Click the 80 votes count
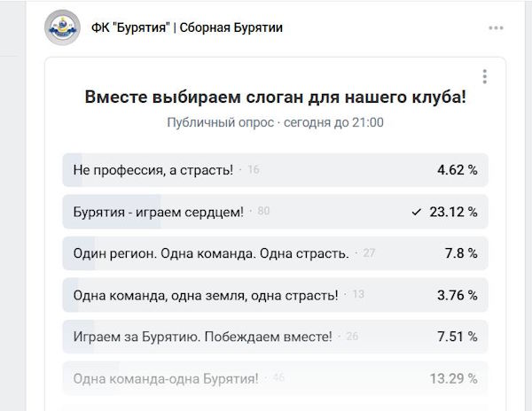This screenshot has width=532, height=411. tap(263, 212)
